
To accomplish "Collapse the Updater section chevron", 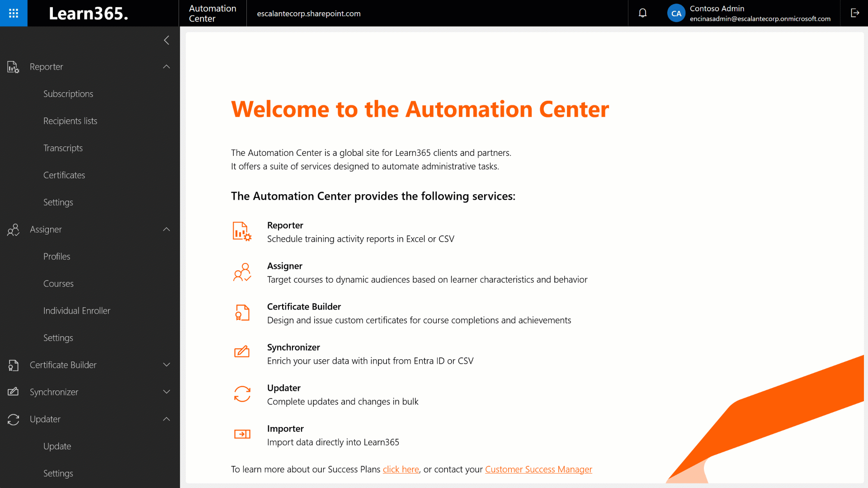I will [x=166, y=419].
